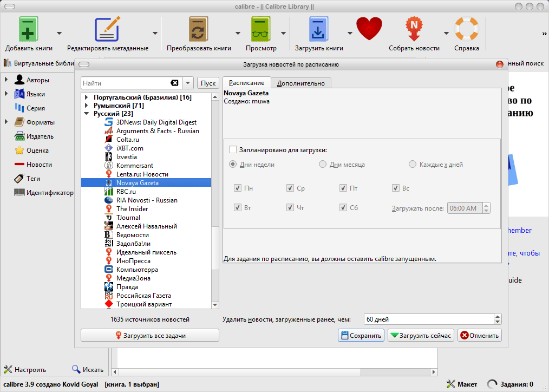
Task: Open the Help (Справка) lifebuoy icon
Action: (466, 29)
